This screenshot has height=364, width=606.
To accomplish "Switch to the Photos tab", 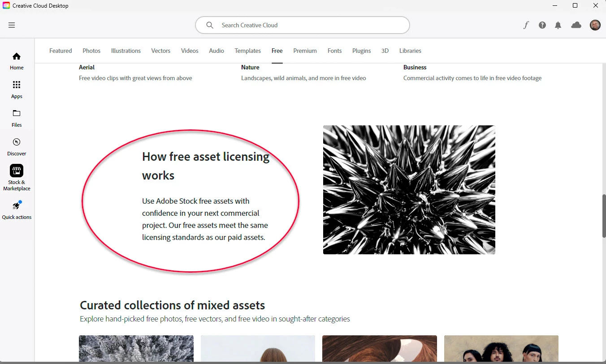I will tap(91, 51).
